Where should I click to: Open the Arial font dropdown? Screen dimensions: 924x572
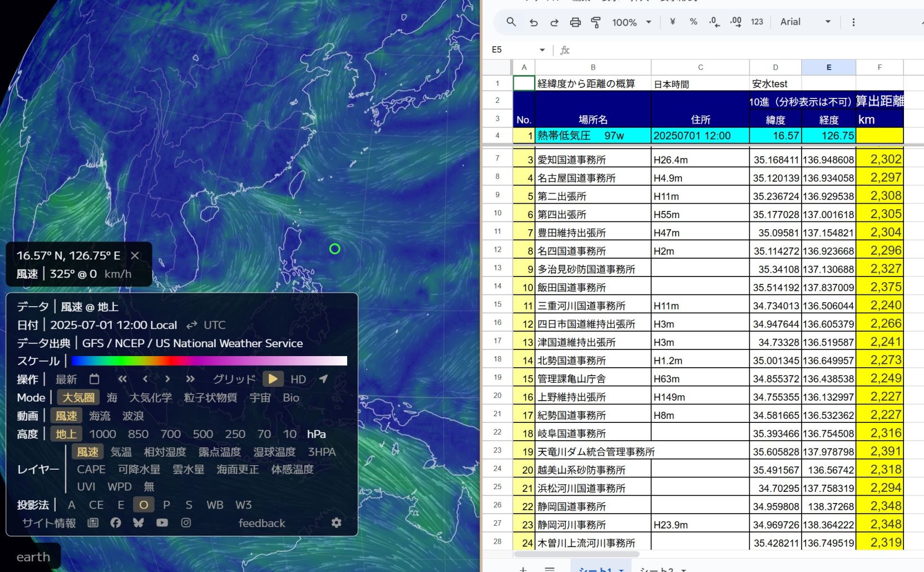point(805,22)
